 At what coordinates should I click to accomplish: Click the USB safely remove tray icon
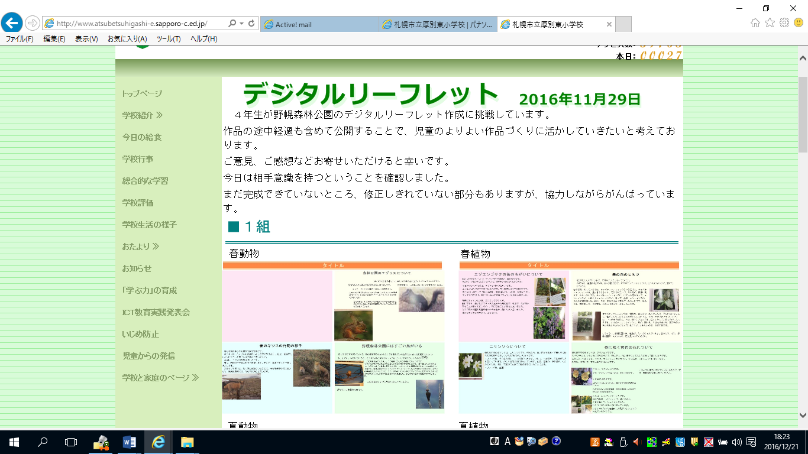point(623,442)
